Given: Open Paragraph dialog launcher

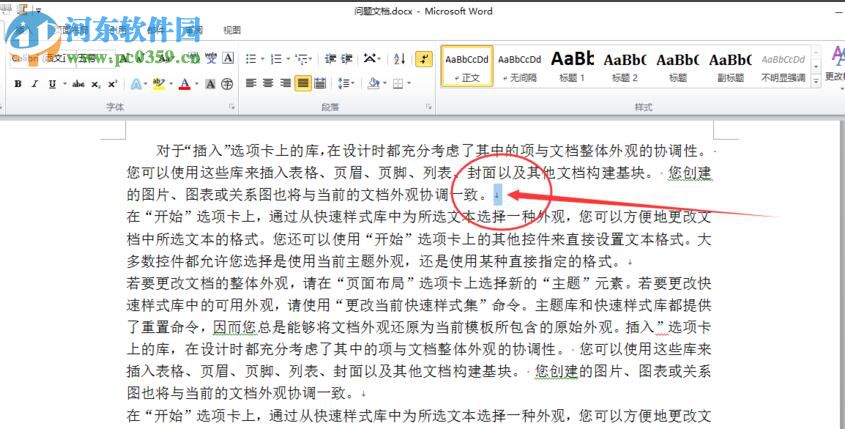Looking at the screenshot, I should [429, 107].
